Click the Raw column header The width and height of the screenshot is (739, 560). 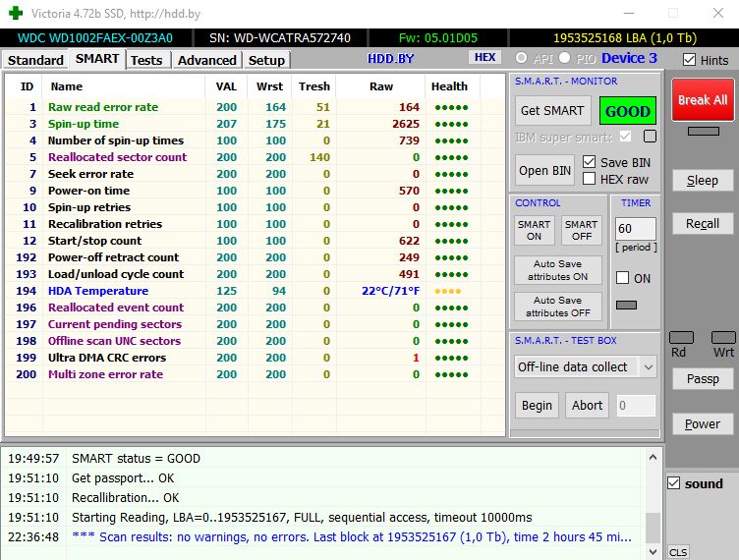coord(381,86)
